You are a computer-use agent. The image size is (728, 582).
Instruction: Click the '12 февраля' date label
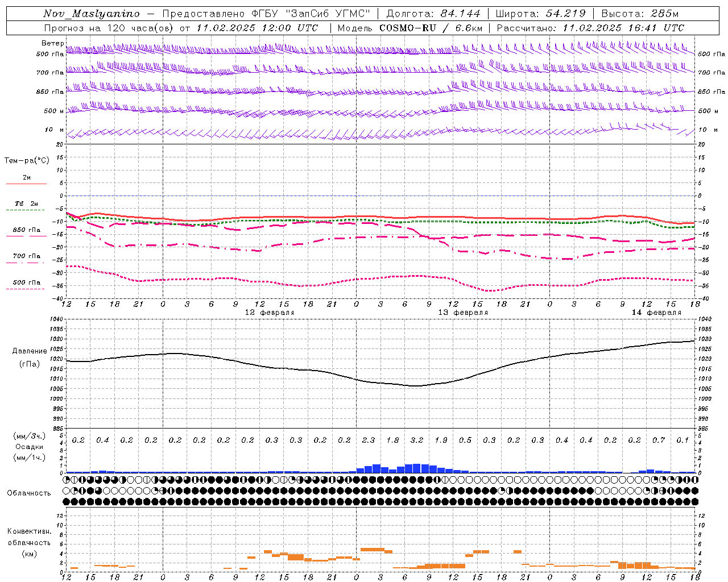click(x=270, y=313)
